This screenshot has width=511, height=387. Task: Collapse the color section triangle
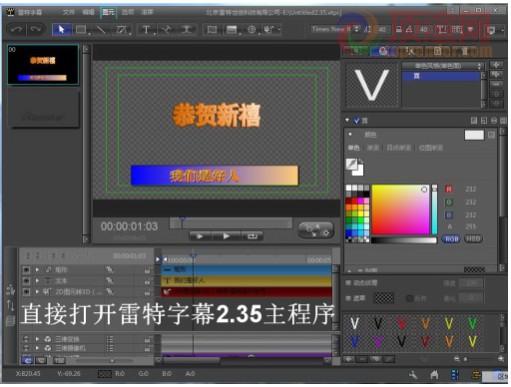[350, 134]
